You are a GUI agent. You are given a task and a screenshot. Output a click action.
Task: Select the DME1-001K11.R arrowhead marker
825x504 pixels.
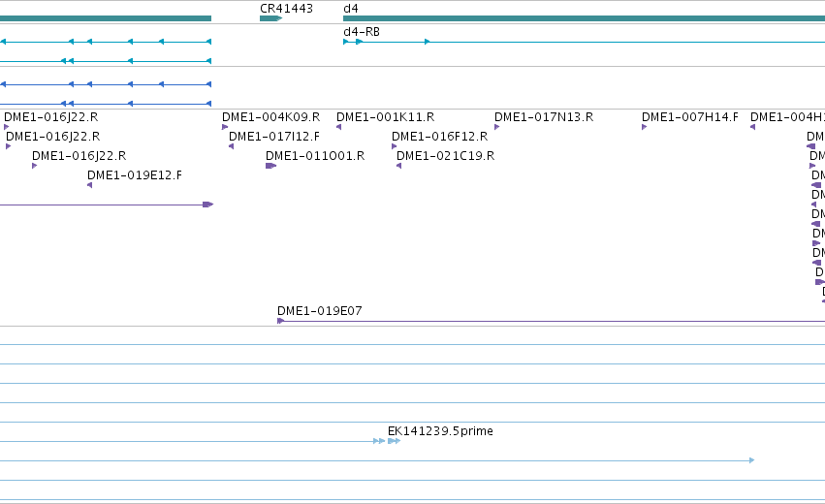point(338,127)
